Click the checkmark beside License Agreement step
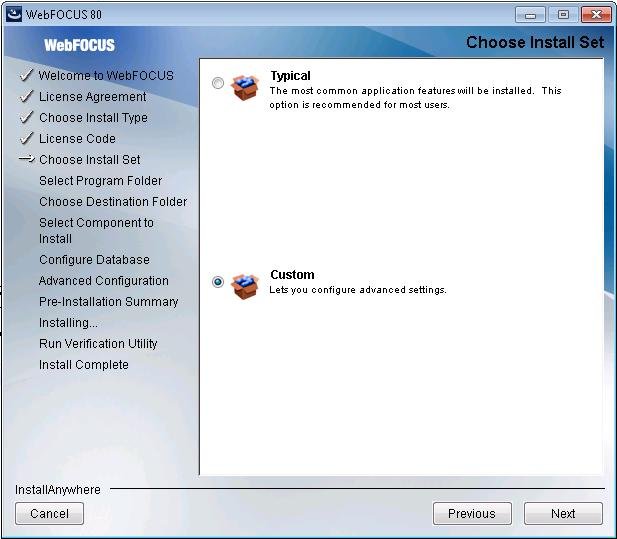 [26, 96]
